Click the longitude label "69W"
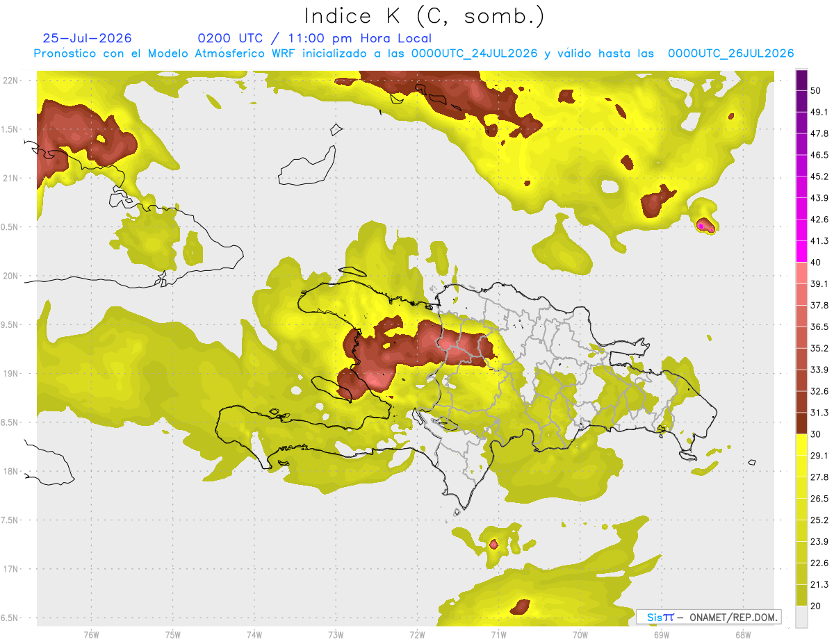 661,634
